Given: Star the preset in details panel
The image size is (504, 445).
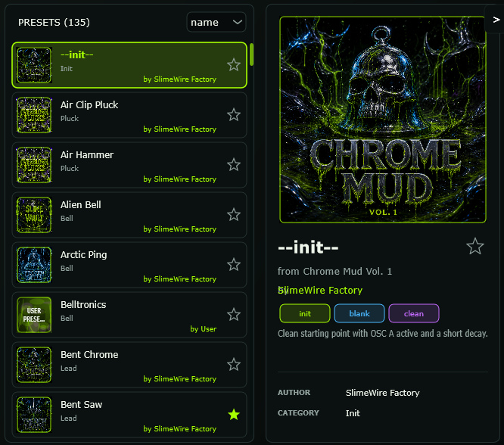Looking at the screenshot, I should (475, 246).
